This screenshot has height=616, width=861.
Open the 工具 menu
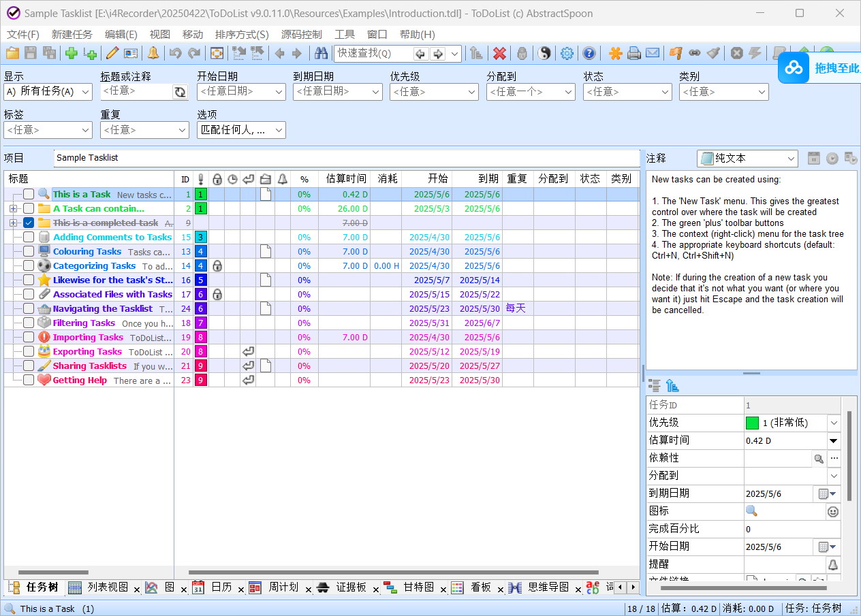(344, 35)
